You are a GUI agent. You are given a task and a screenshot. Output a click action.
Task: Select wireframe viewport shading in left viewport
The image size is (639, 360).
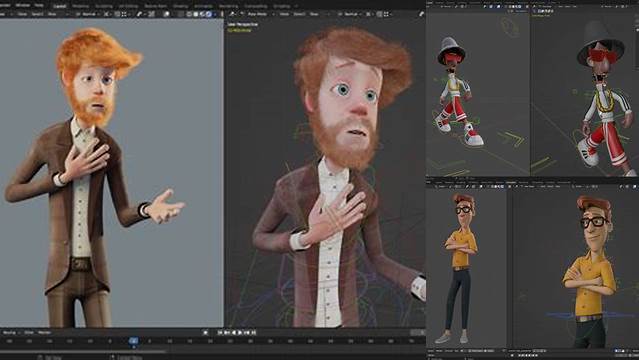tap(189, 14)
